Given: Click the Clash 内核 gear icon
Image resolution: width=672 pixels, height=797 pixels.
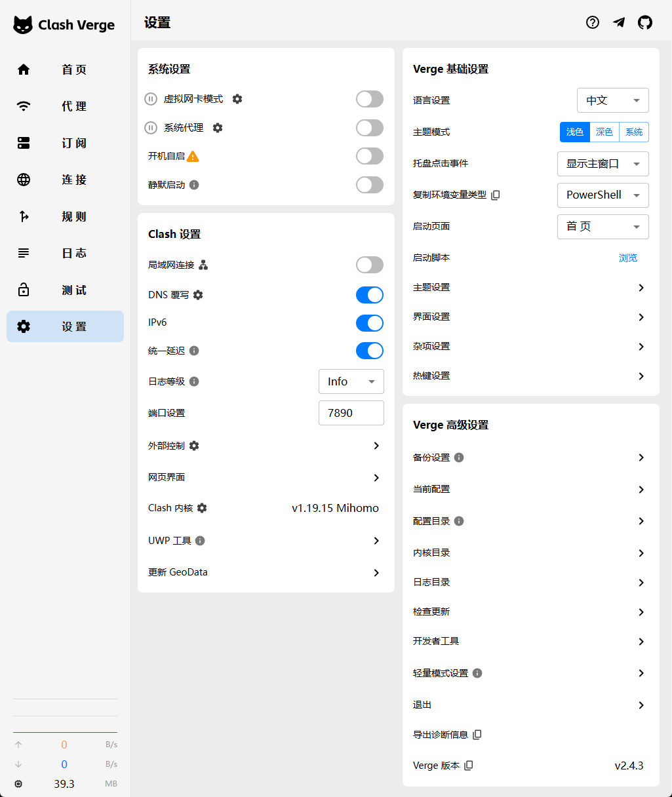Looking at the screenshot, I should coord(202,508).
